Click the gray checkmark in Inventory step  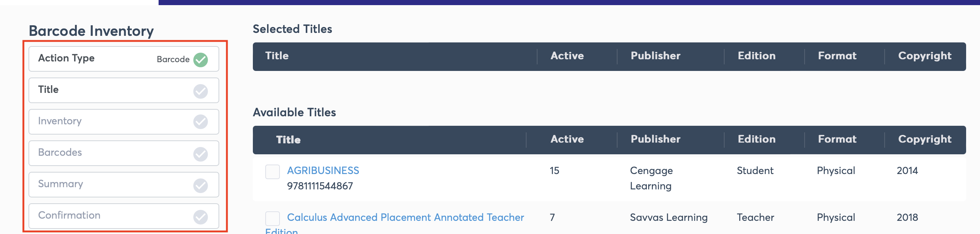pyautogui.click(x=201, y=122)
